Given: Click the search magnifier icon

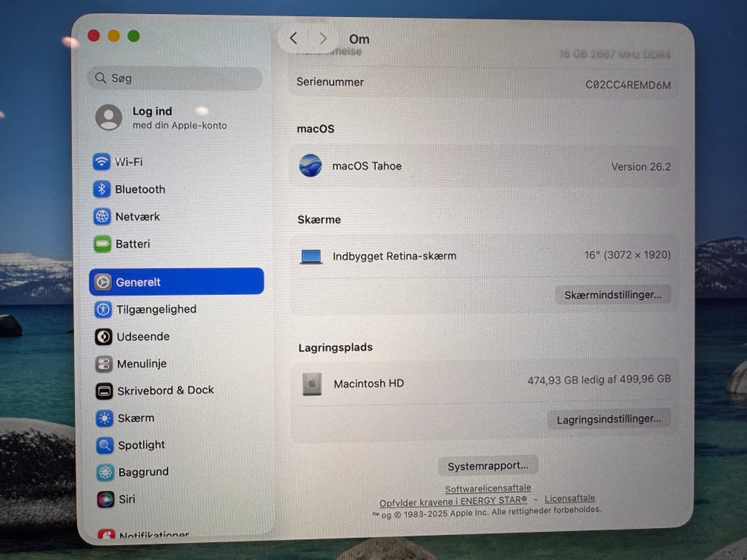Looking at the screenshot, I should (x=100, y=77).
